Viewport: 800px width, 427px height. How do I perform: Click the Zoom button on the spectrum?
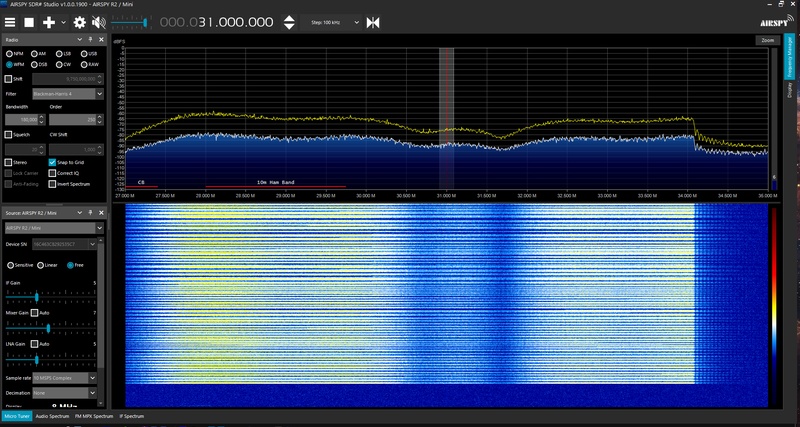coord(767,40)
